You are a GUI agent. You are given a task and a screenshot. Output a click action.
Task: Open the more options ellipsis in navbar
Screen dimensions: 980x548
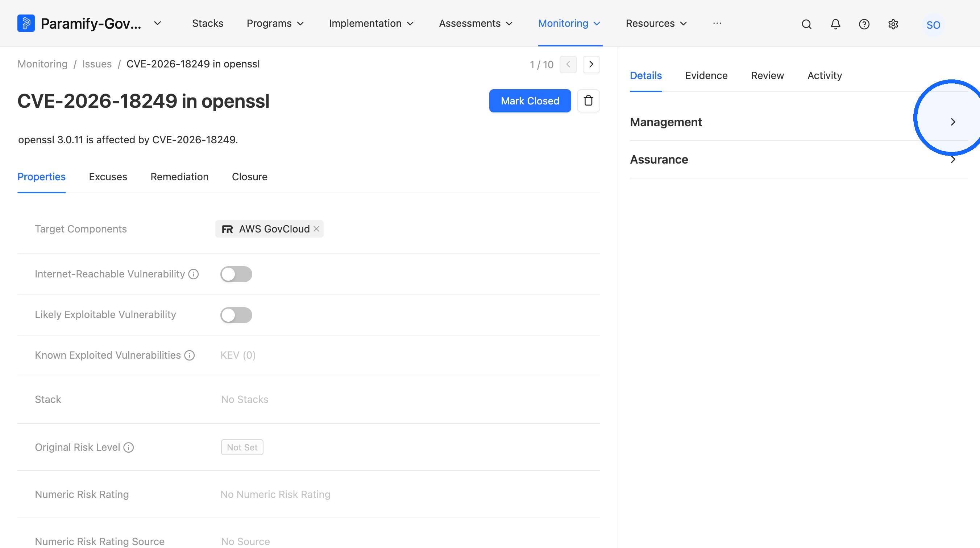[717, 23]
